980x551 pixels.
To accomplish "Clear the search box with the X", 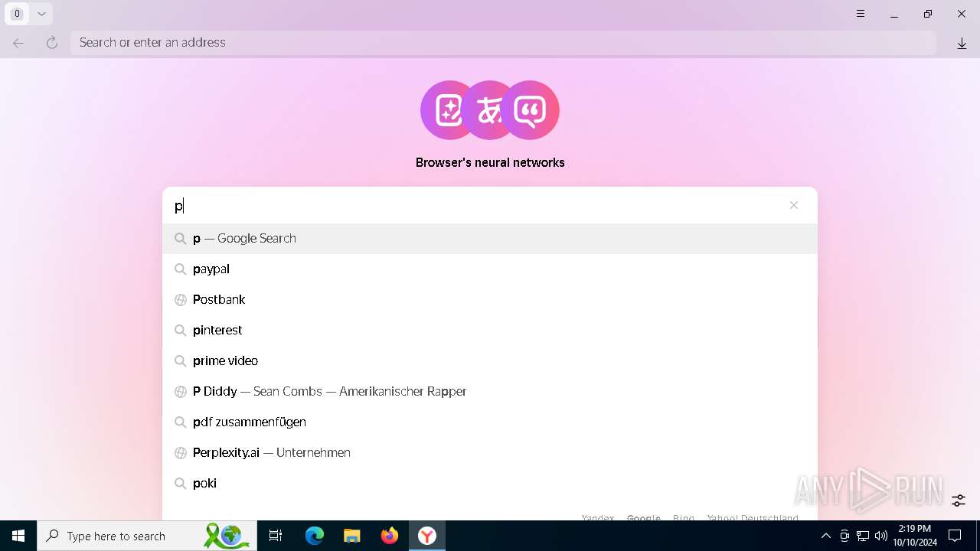I will coord(794,205).
